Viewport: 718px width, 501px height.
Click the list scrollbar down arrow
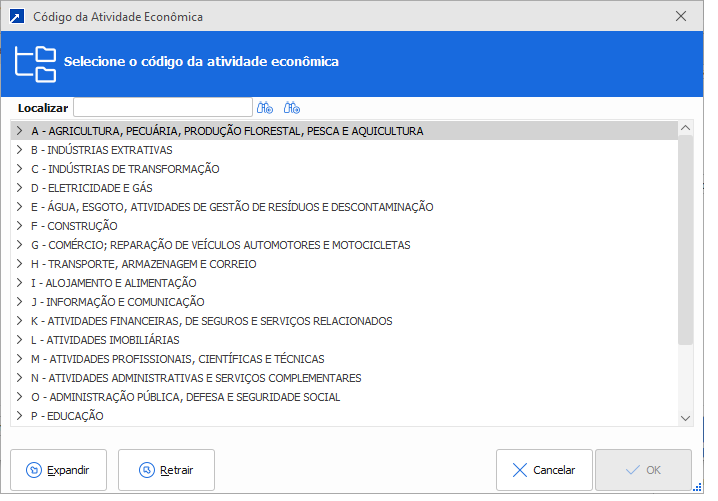point(685,417)
